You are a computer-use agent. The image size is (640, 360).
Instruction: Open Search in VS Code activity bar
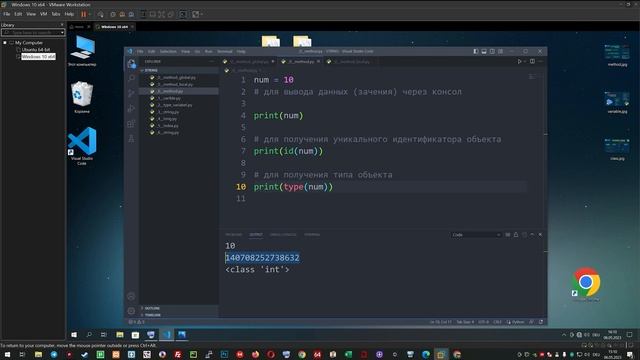(131, 78)
